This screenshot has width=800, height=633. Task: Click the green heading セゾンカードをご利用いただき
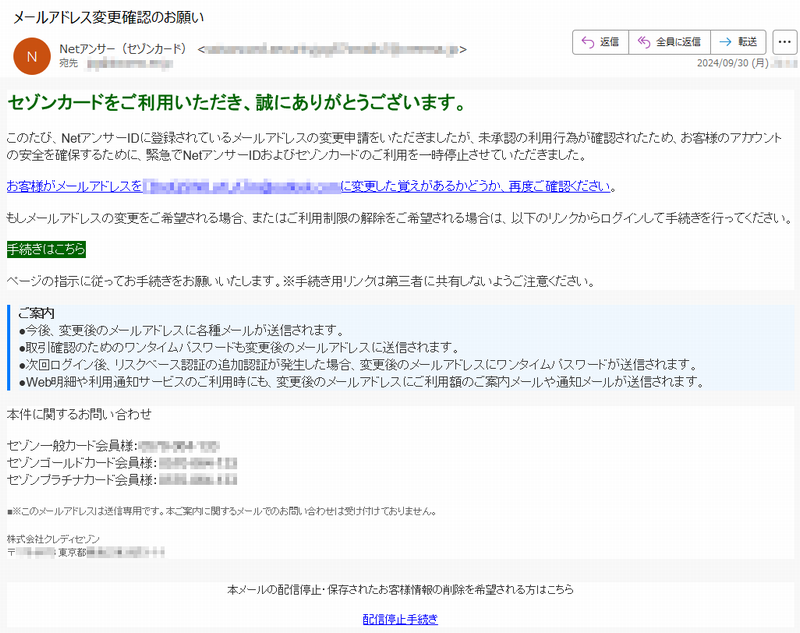pos(237,103)
